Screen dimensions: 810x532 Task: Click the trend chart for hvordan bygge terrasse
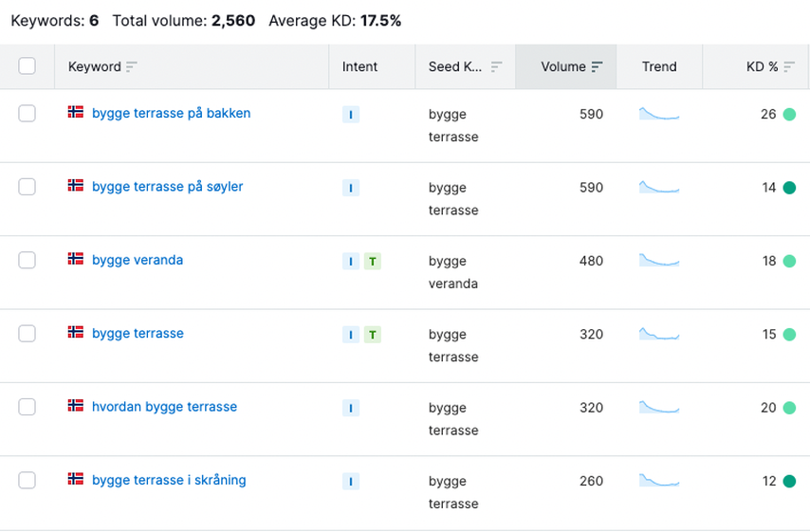(x=659, y=407)
